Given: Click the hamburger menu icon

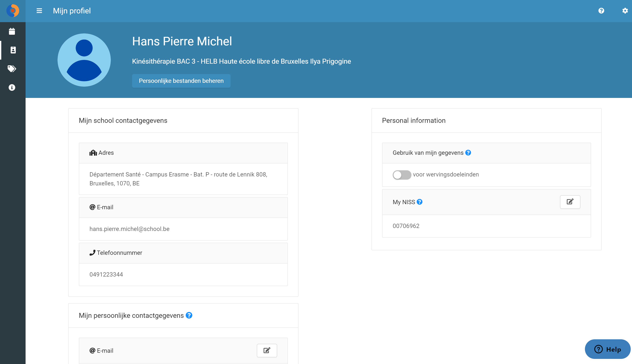Looking at the screenshot, I should pyautogui.click(x=39, y=11).
